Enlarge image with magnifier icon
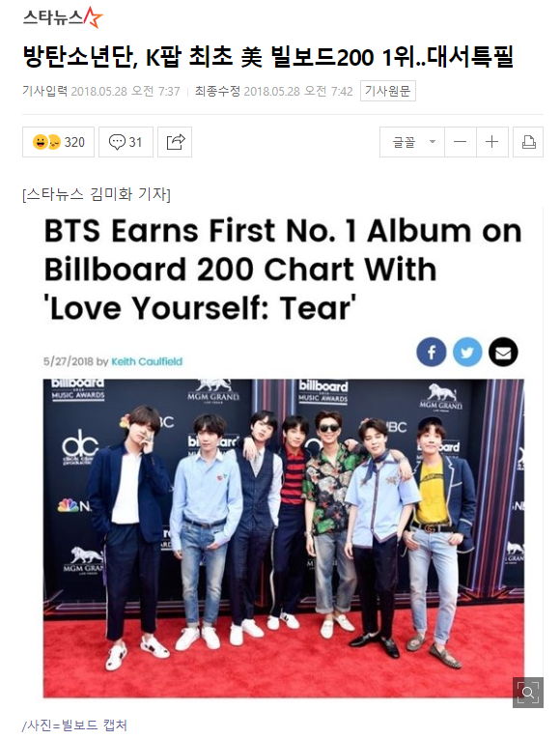 click(528, 693)
